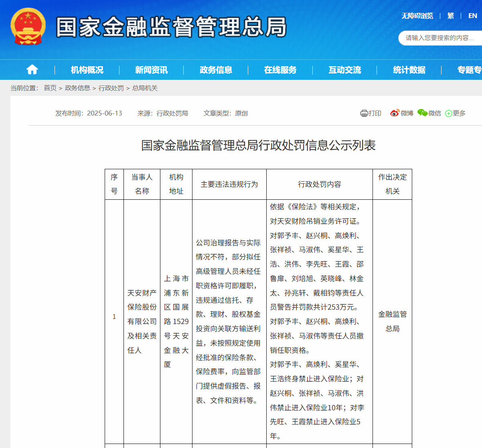
Task: Click the 公司治理报告 violations cell
Action: [x=229, y=322]
